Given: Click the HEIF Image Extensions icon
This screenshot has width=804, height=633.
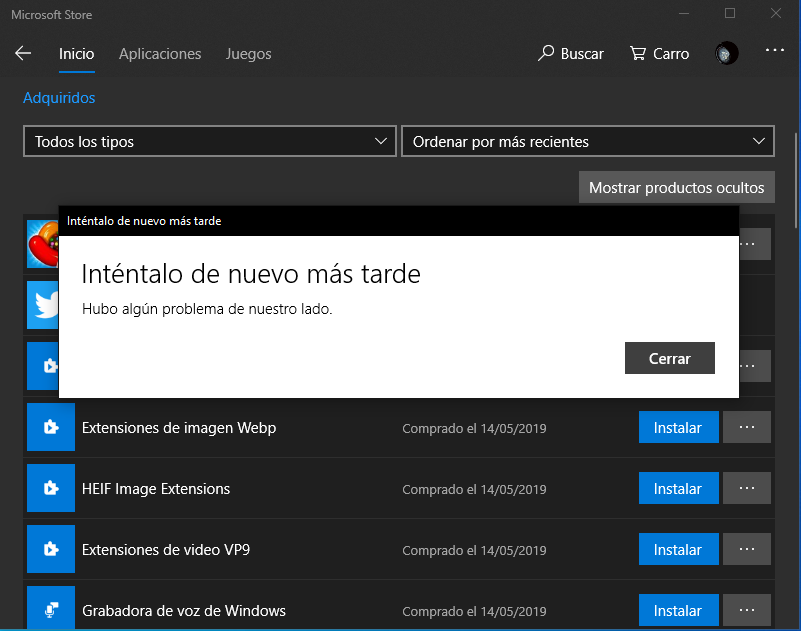Looking at the screenshot, I should (x=51, y=488).
